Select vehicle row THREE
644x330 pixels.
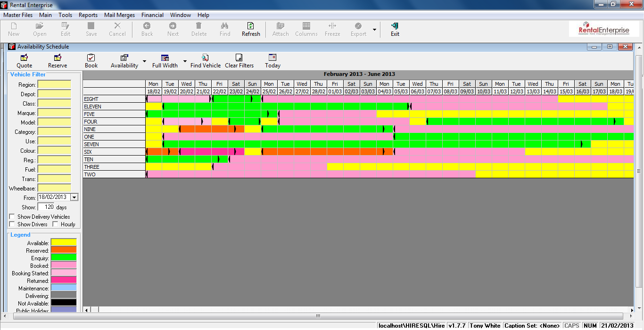click(114, 167)
